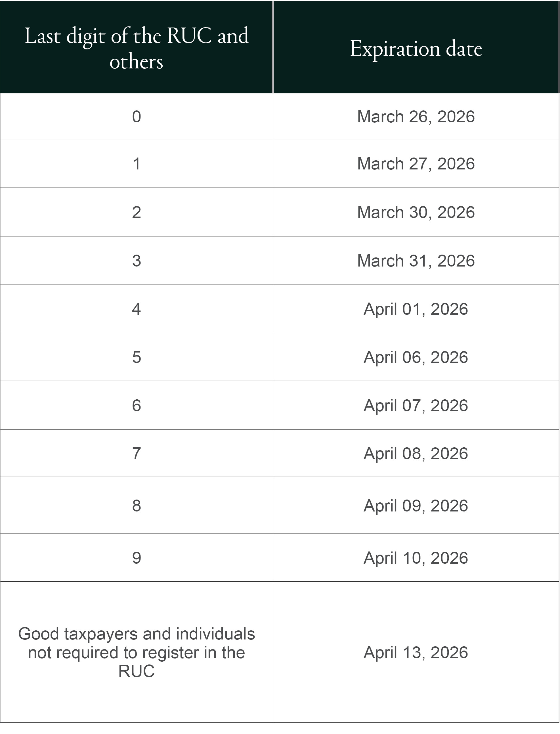560x734 pixels.
Task: Select the April 01, 2026 expiration cell
Action: [x=416, y=309]
